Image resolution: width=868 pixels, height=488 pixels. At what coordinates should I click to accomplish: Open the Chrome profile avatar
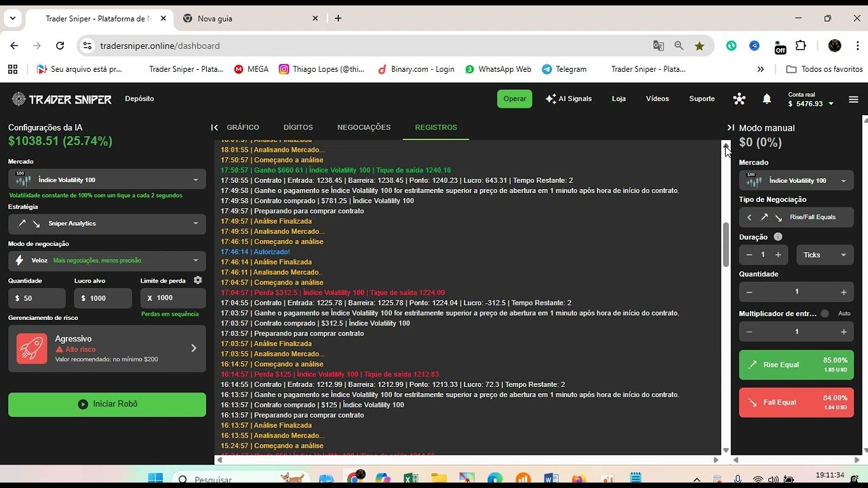click(x=835, y=45)
